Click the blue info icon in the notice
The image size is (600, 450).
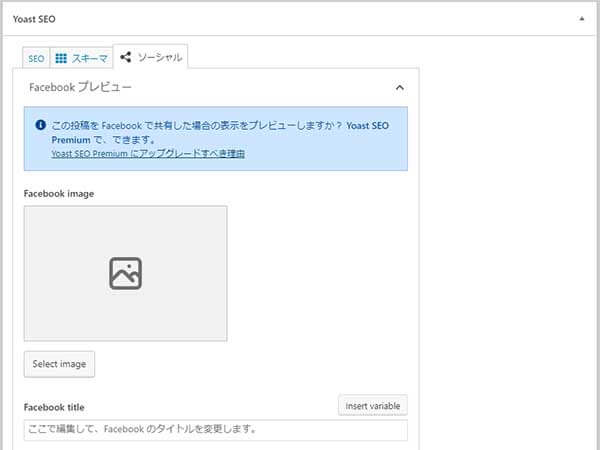tap(40, 125)
